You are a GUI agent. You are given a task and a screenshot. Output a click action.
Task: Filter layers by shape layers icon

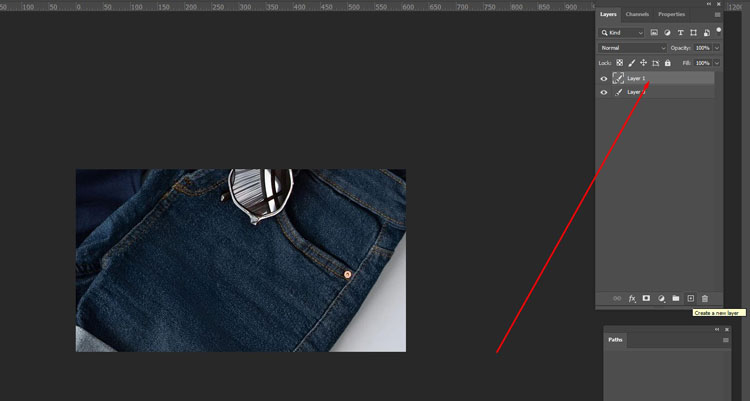(x=693, y=33)
